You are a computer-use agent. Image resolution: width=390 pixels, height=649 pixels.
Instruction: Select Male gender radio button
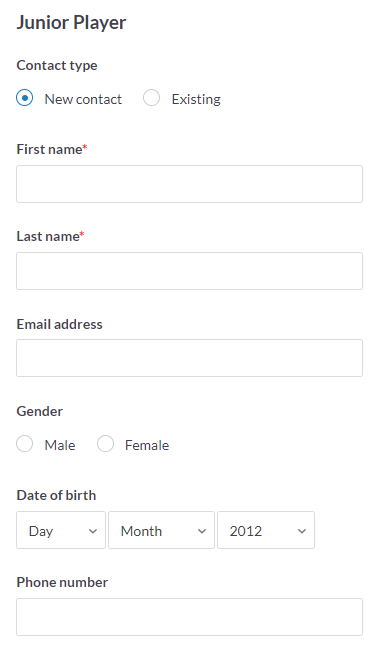pos(24,444)
